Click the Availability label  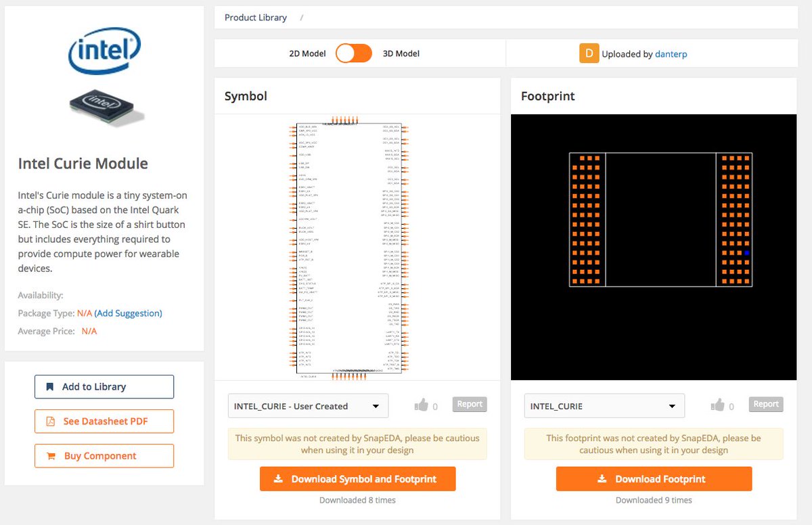41,296
